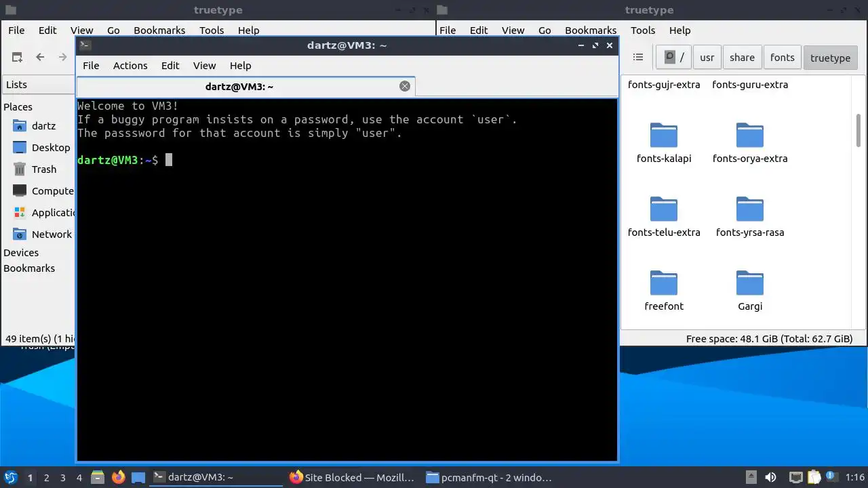Launch file manager from the quick launch

click(x=98, y=477)
